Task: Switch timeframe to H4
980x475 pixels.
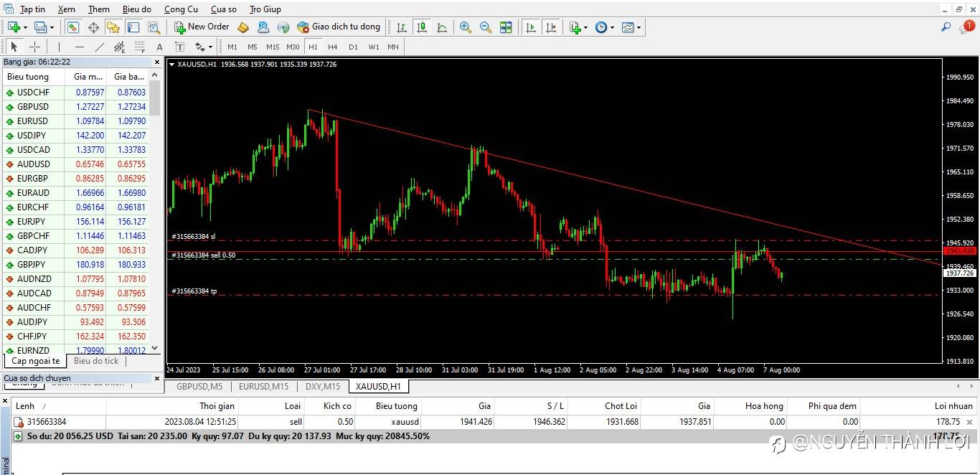Action: pyautogui.click(x=333, y=47)
